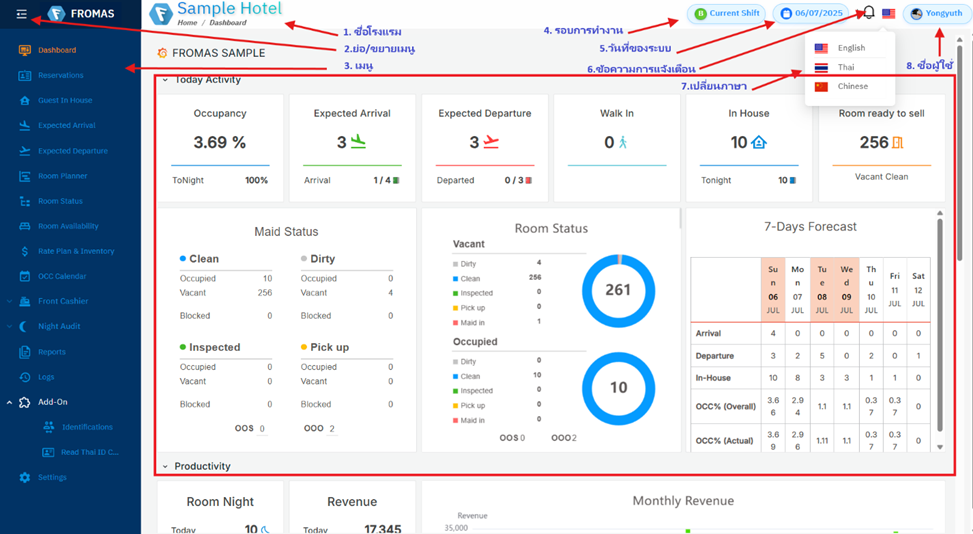Open the notification bell icon
This screenshot has height=534, width=973.
[868, 13]
